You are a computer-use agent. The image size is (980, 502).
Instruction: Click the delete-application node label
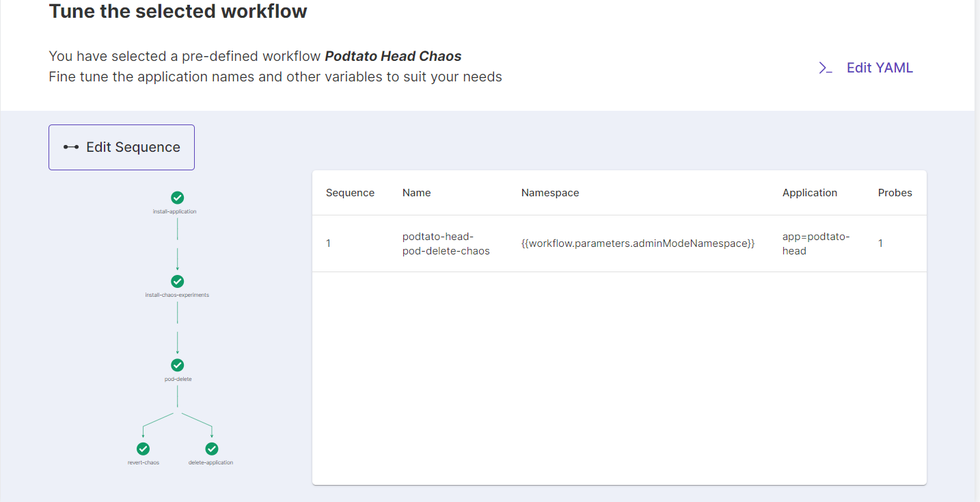click(x=211, y=463)
